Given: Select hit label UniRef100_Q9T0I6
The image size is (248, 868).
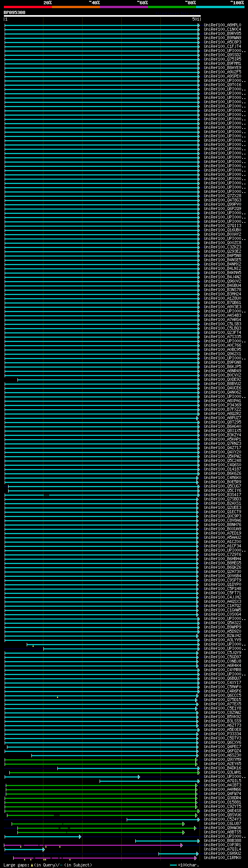Looking at the screenshot, I should click(x=222, y=85).
